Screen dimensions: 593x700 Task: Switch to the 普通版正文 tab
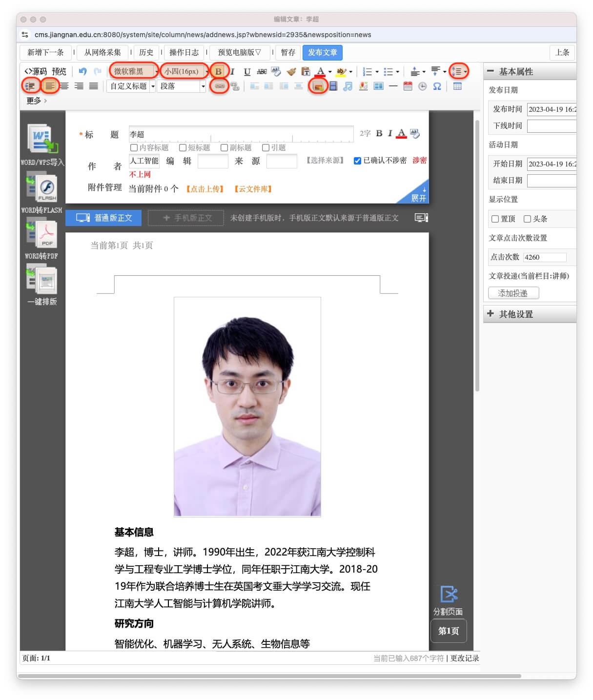tap(103, 218)
